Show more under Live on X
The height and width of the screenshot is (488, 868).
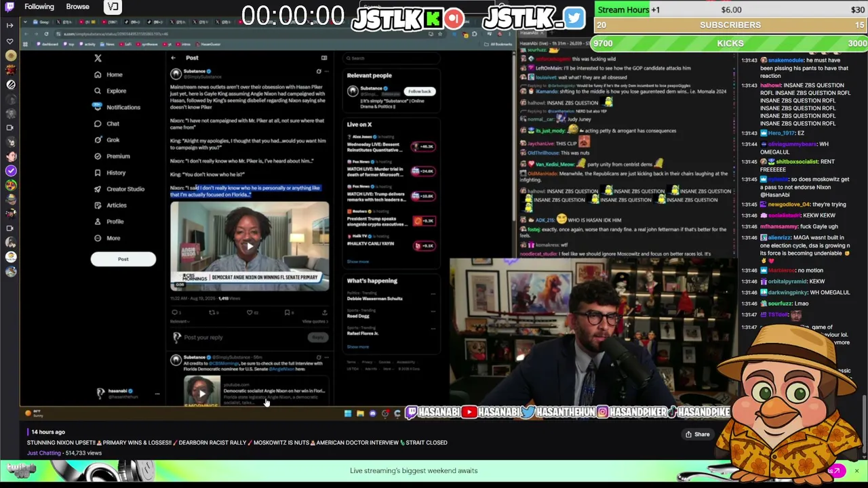(358, 262)
